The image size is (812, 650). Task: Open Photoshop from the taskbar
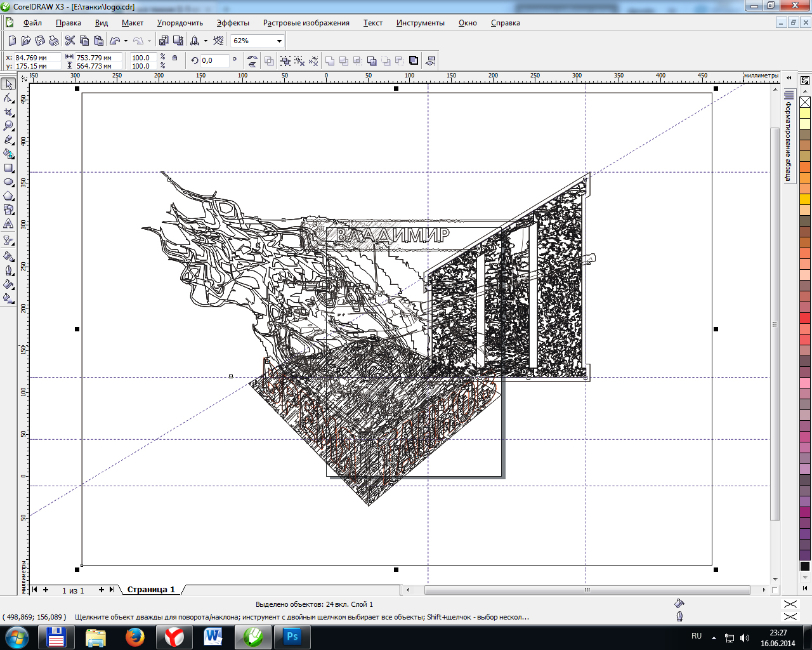292,637
